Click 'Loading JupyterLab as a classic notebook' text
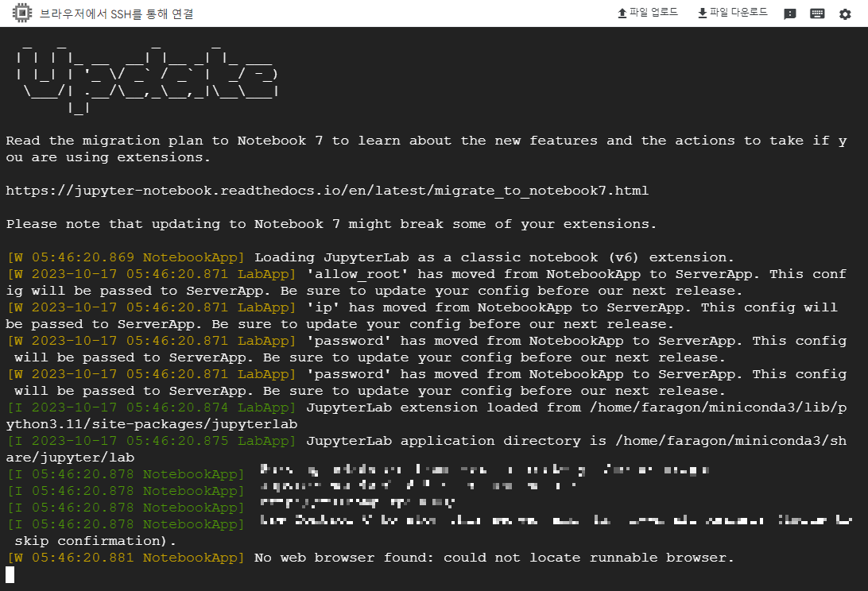Image resolution: width=868 pixels, height=591 pixels. tap(494, 257)
